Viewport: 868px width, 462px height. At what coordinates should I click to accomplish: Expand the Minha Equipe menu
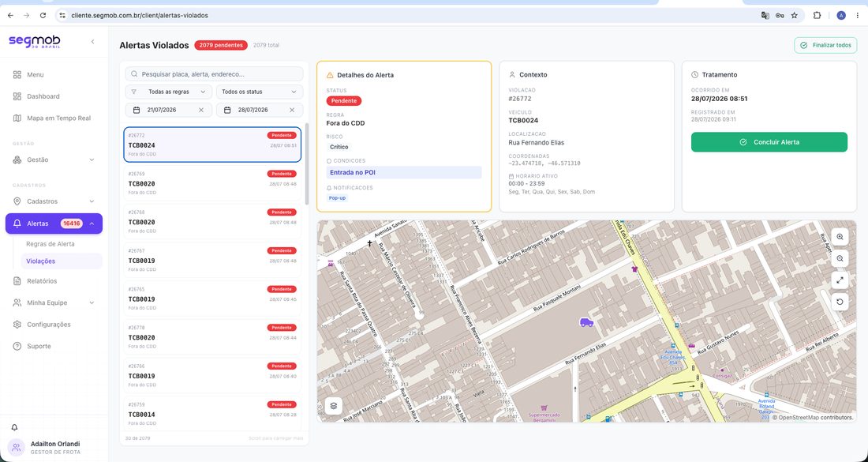(54, 302)
